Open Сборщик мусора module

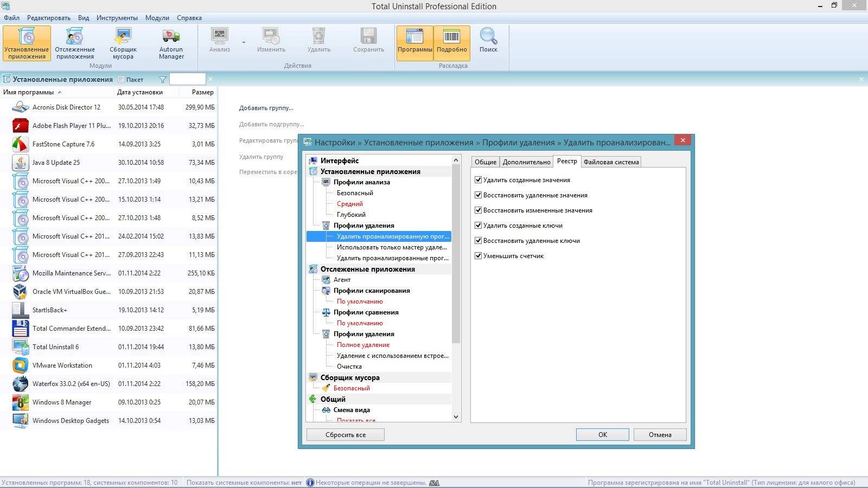123,43
